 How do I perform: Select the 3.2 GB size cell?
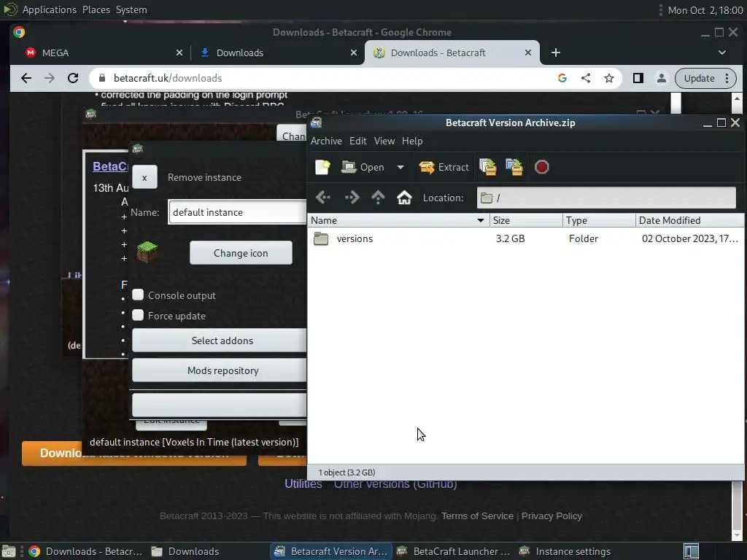(x=510, y=238)
